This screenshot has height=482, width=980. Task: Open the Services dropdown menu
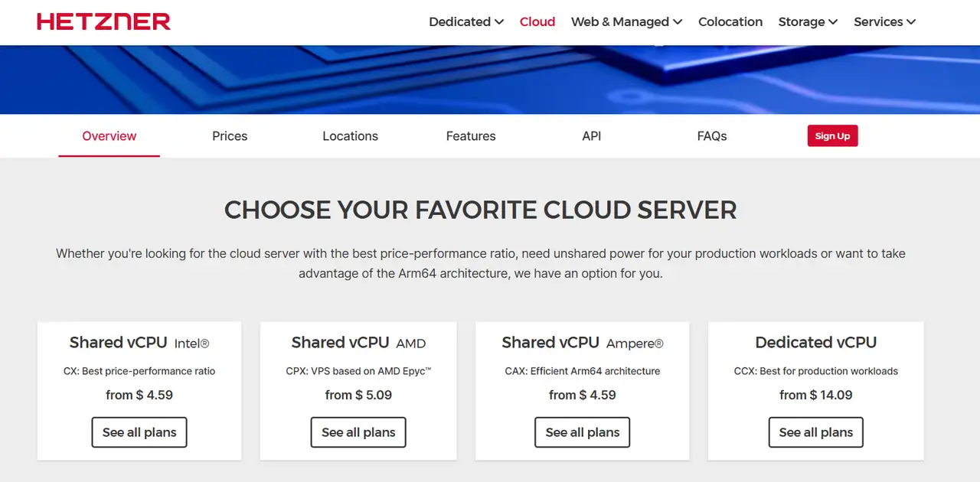pyautogui.click(x=884, y=21)
